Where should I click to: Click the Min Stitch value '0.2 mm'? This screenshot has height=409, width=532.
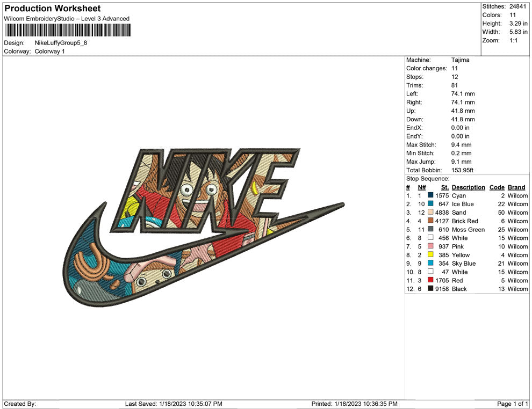(461, 153)
